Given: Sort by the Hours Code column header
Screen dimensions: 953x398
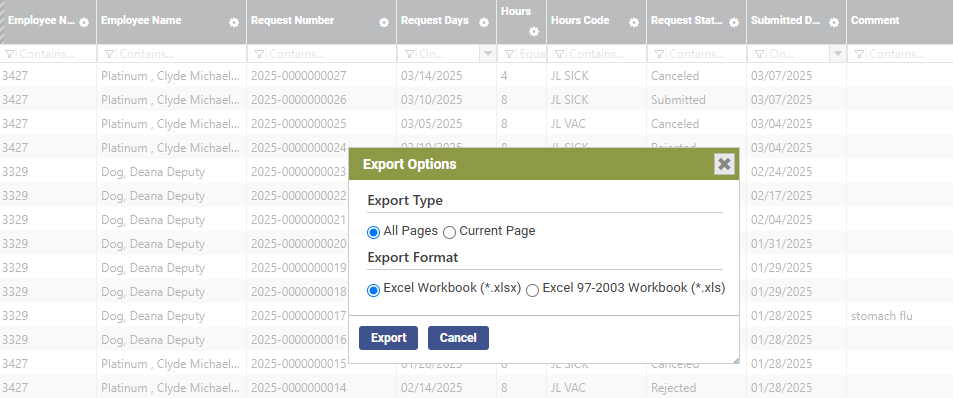Looking at the screenshot, I should coord(580,20).
